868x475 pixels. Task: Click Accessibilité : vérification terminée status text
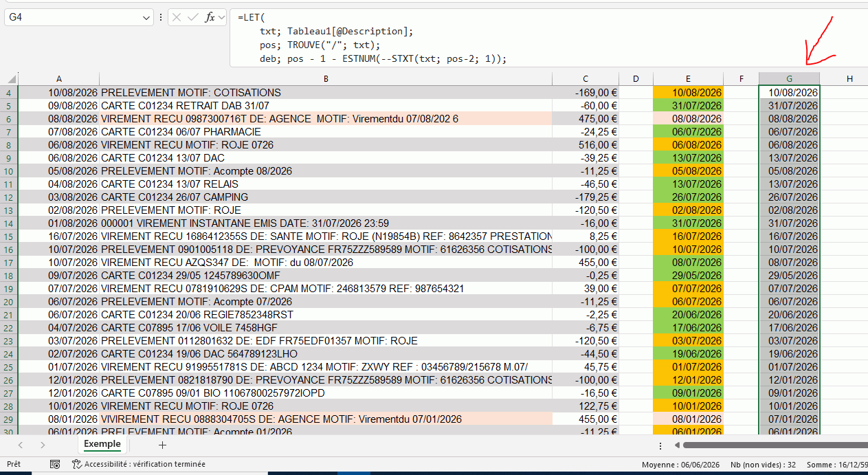pyautogui.click(x=145, y=465)
